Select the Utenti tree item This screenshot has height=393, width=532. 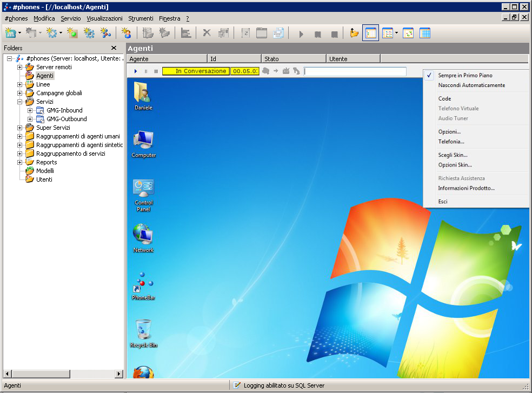tap(44, 179)
